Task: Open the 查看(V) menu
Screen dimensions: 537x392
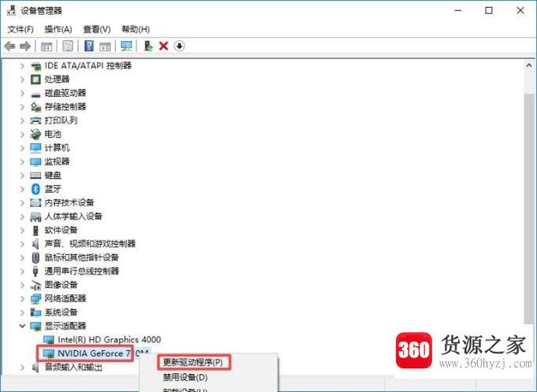Action: (97, 29)
